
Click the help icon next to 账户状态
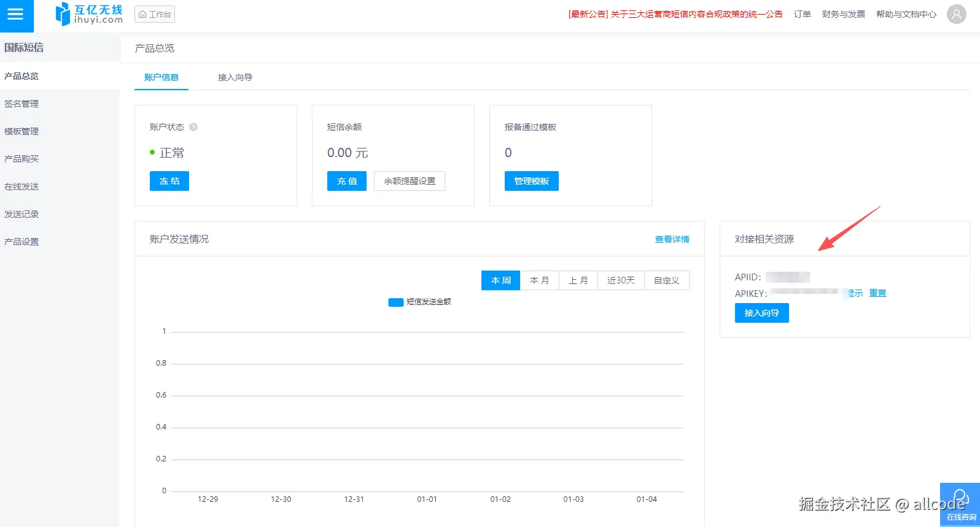coord(193,127)
